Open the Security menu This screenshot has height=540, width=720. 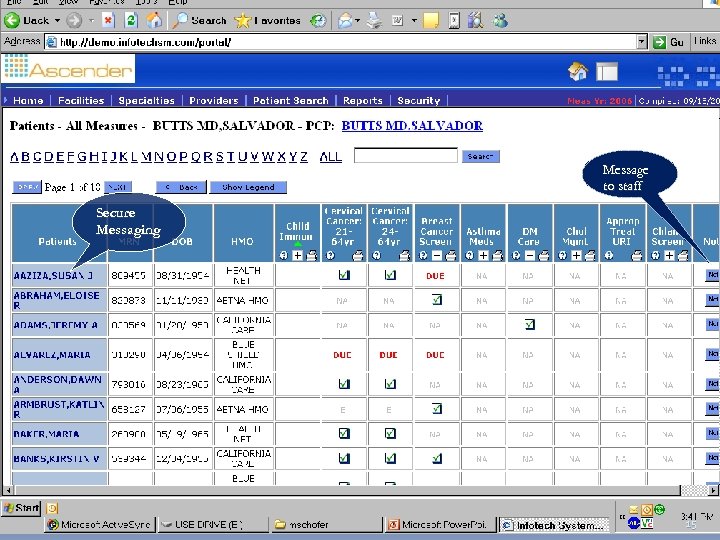pos(418,101)
